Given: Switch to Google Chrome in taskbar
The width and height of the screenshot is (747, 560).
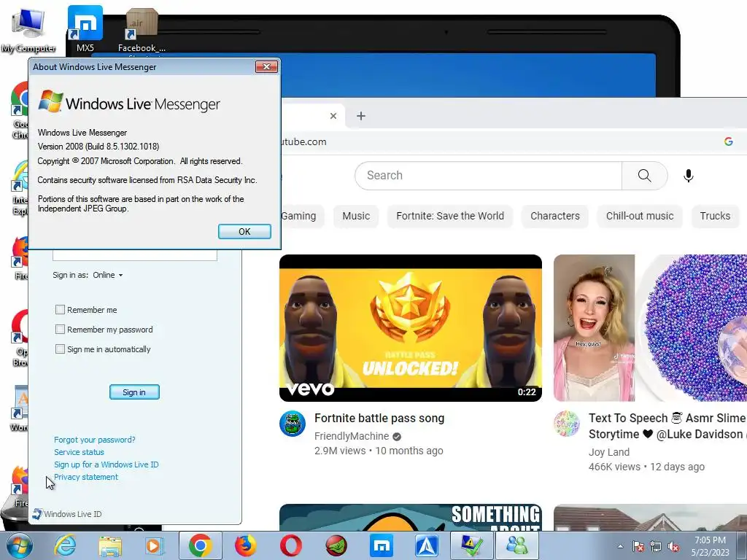Looking at the screenshot, I should point(200,545).
